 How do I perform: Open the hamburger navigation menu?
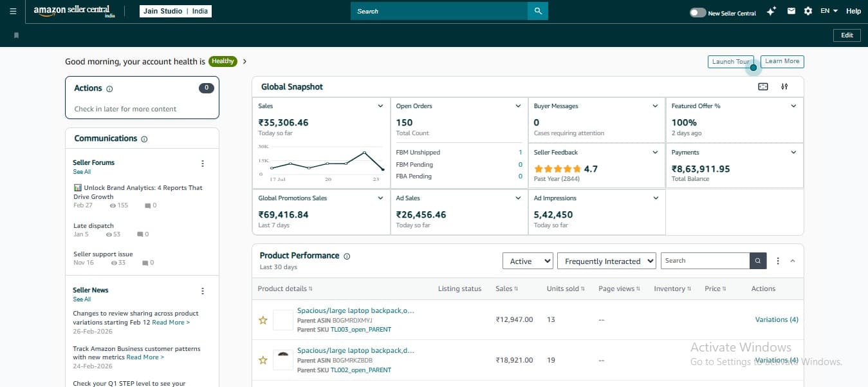(x=13, y=11)
